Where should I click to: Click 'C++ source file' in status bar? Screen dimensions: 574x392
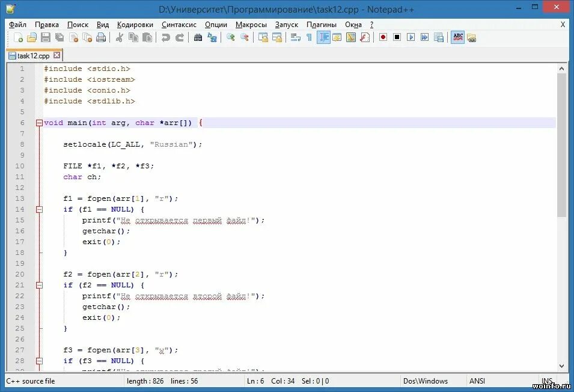click(31, 381)
